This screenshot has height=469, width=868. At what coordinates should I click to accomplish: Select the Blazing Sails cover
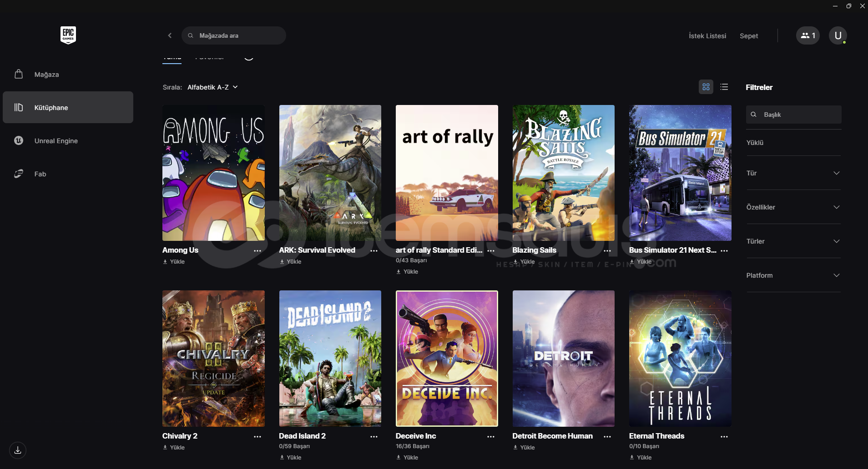pos(564,173)
